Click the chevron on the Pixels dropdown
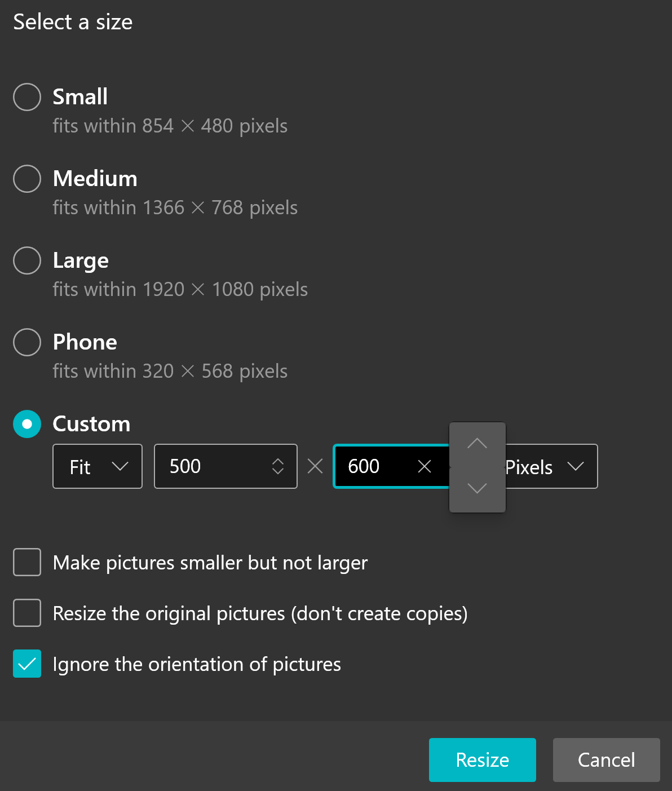672x791 pixels. coord(576,466)
